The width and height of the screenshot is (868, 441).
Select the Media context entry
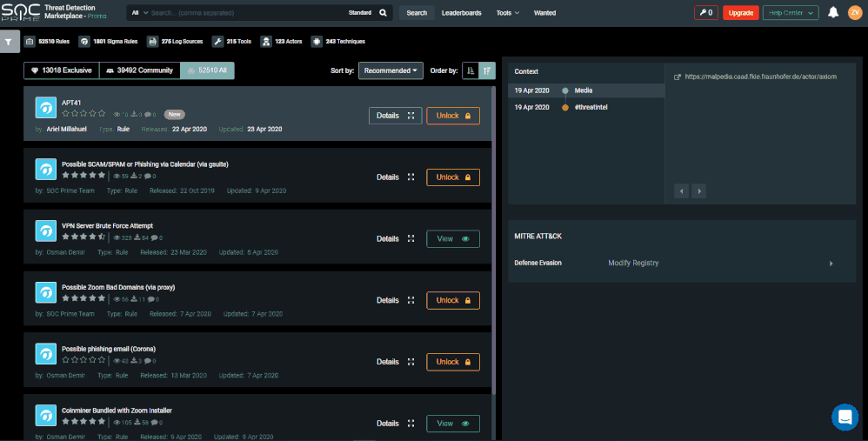(x=586, y=90)
